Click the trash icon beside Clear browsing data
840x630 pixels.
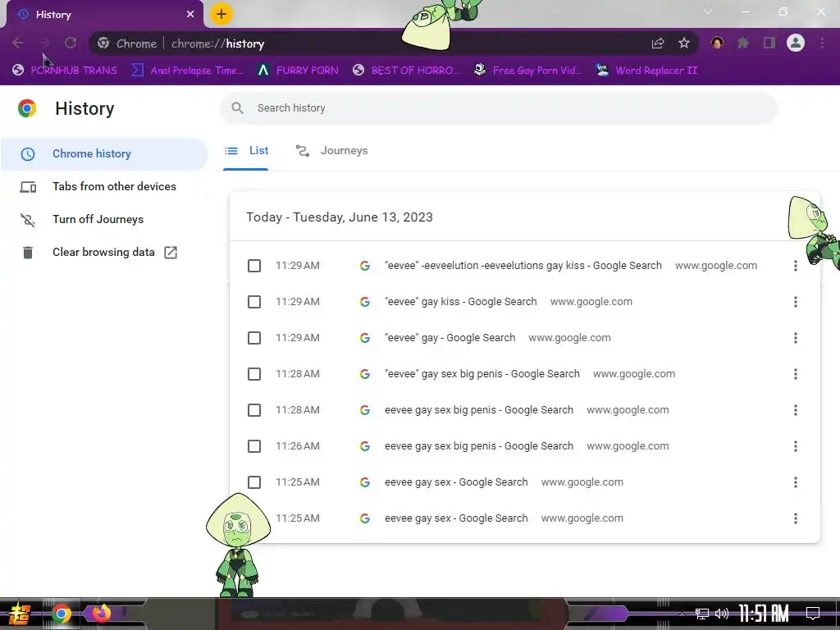28,253
